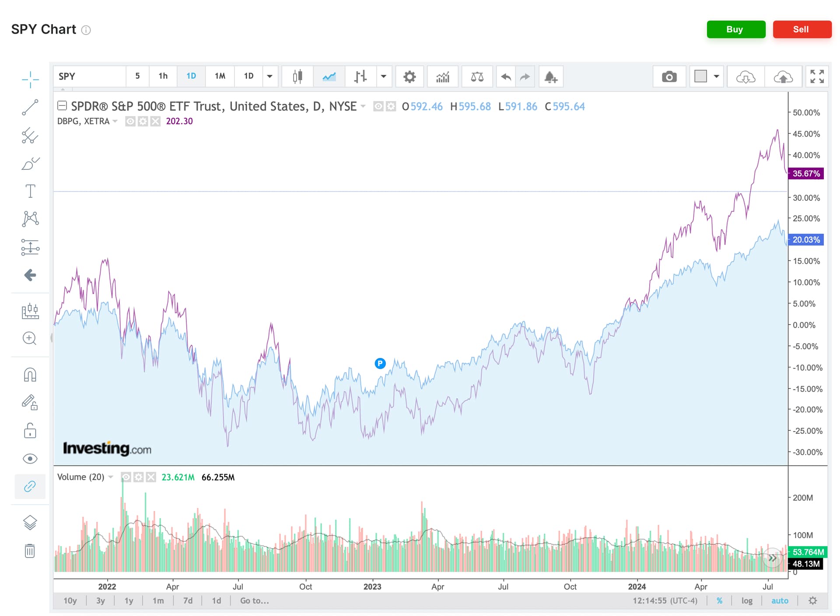This screenshot has width=840, height=616.
Task: Select the XABCD pattern tool
Action: tap(30, 219)
